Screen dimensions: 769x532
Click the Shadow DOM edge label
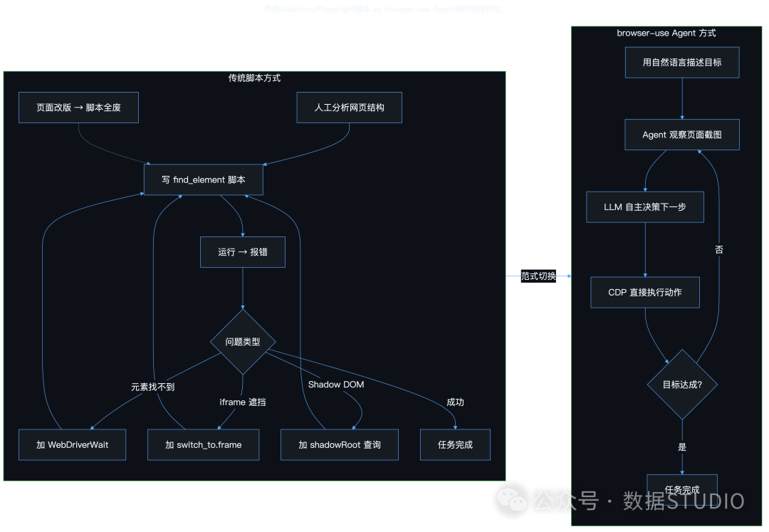tap(336, 385)
